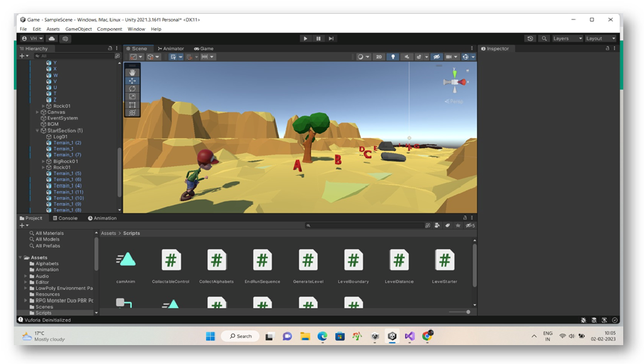
Task: Select the Hand tool in Scene view
Action: (x=132, y=73)
